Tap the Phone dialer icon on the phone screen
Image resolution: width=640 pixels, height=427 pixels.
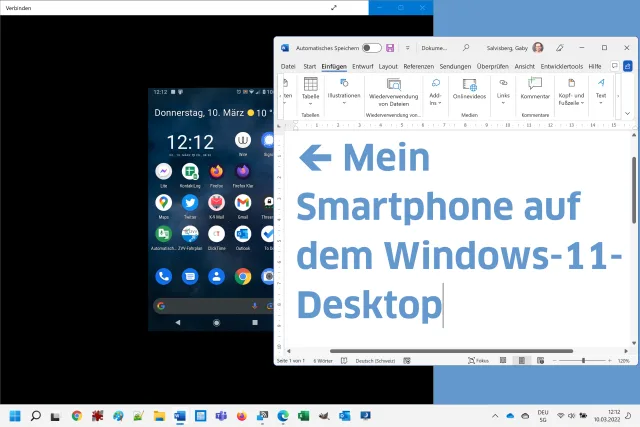click(x=163, y=276)
